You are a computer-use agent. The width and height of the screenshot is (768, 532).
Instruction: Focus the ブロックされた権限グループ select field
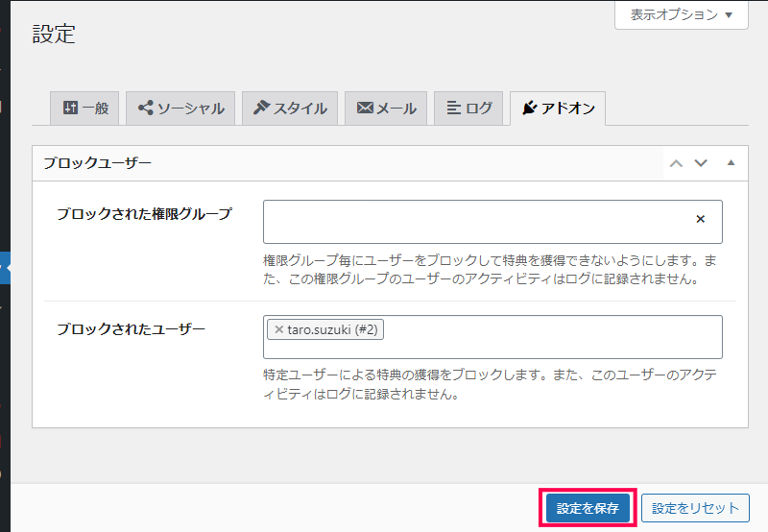pos(492,222)
